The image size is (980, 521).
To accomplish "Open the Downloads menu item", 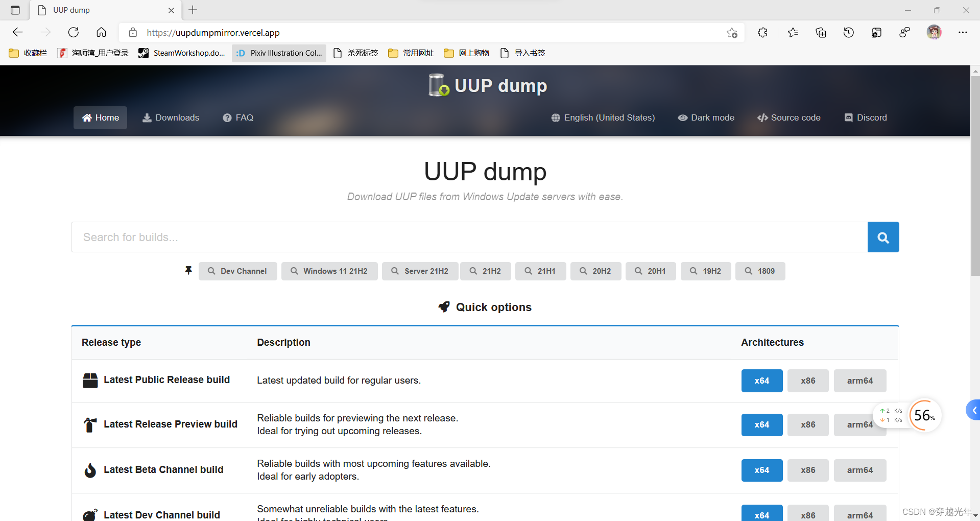I will [171, 117].
